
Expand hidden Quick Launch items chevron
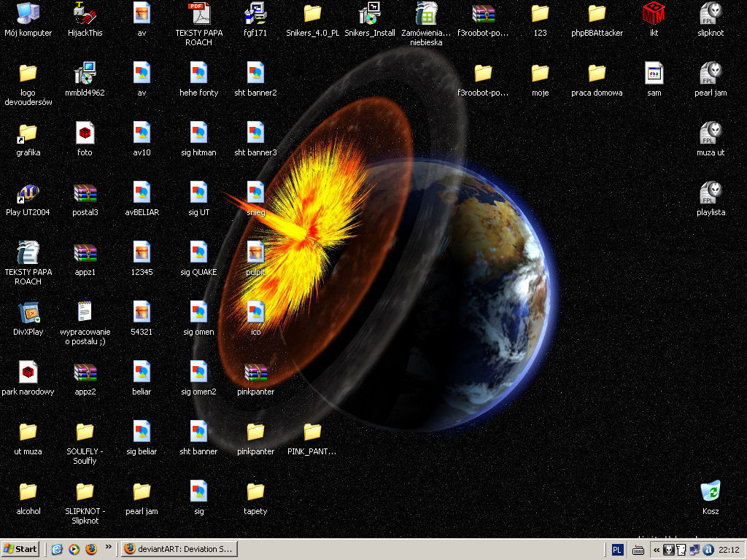pyautogui.click(x=109, y=547)
